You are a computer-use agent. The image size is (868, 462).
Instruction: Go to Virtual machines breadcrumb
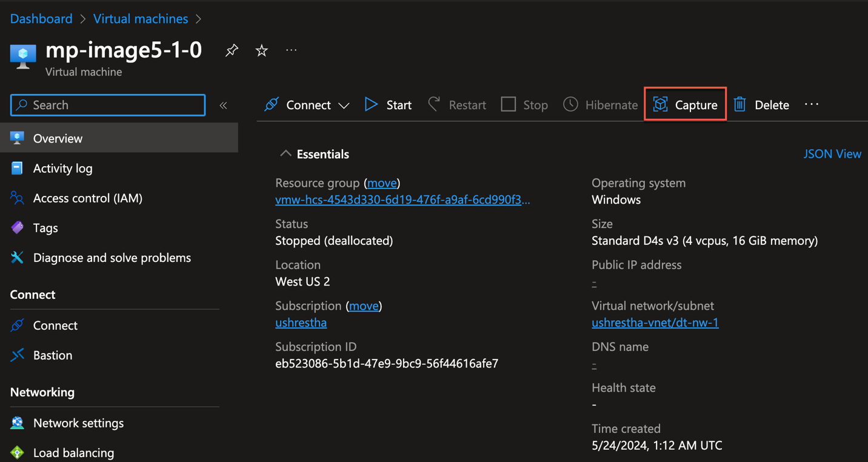pyautogui.click(x=141, y=19)
